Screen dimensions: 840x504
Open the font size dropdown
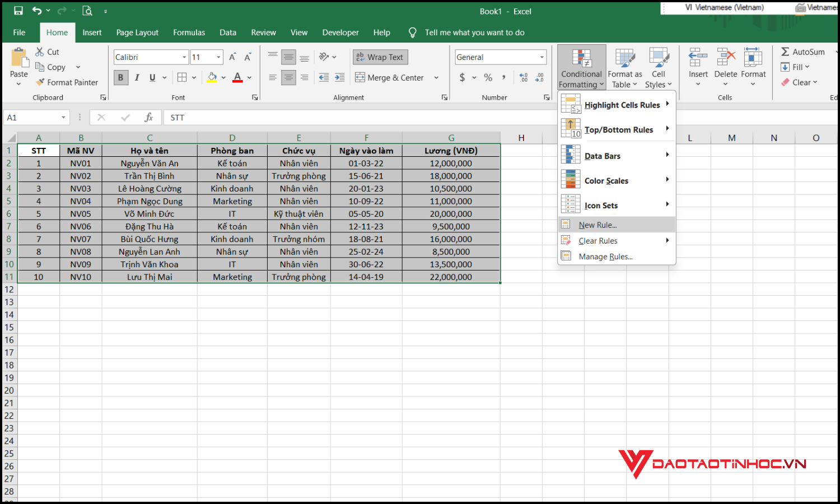216,57
